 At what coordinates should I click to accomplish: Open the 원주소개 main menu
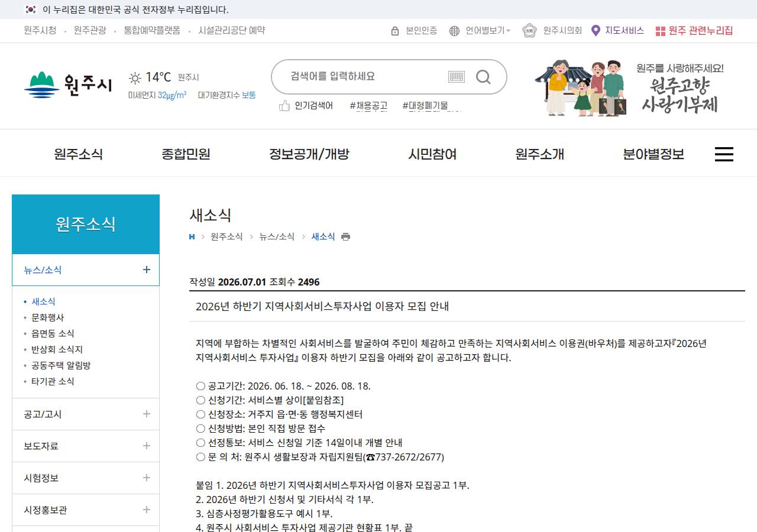(x=539, y=154)
